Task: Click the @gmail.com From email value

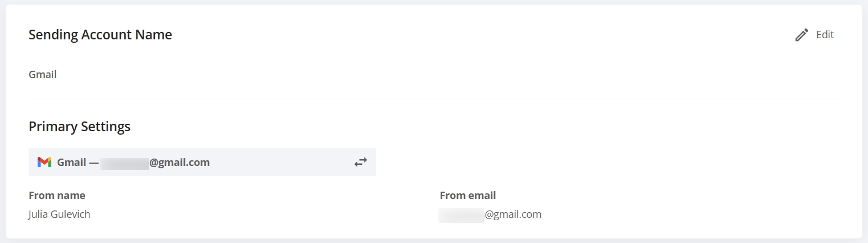Action: pyautogui.click(x=513, y=214)
